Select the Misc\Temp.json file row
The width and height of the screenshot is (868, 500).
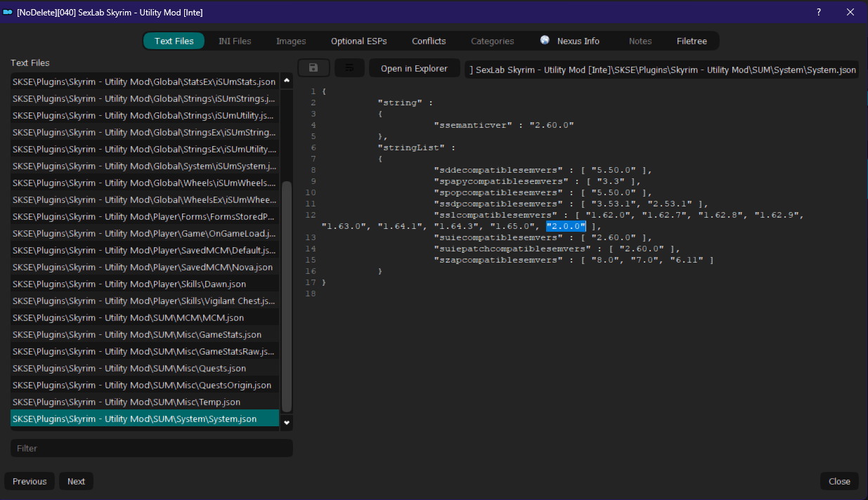(x=145, y=402)
